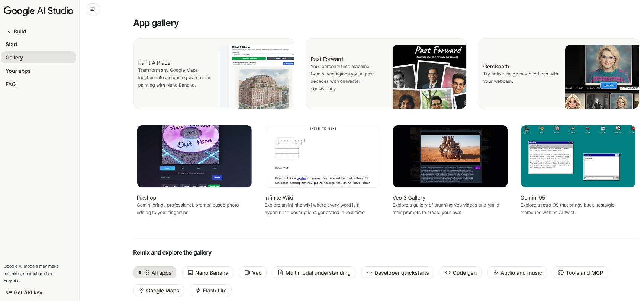Open the Start page in sidebar
The width and height of the screenshot is (644, 301).
[x=12, y=44]
